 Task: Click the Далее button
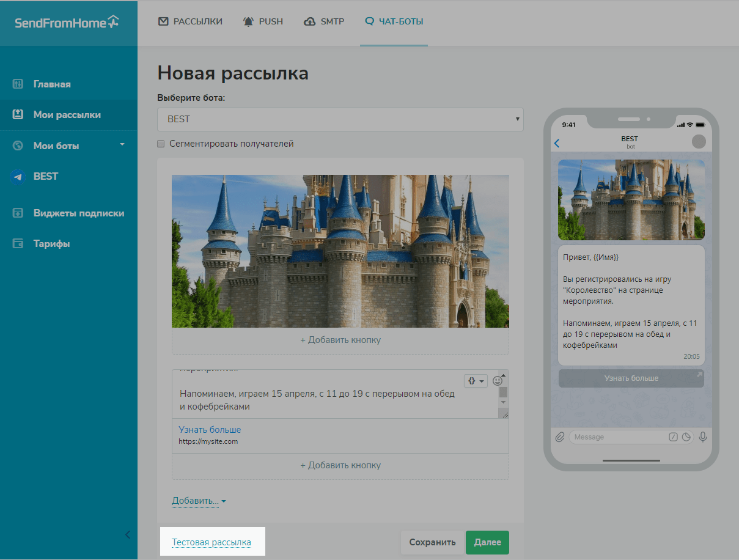(487, 542)
